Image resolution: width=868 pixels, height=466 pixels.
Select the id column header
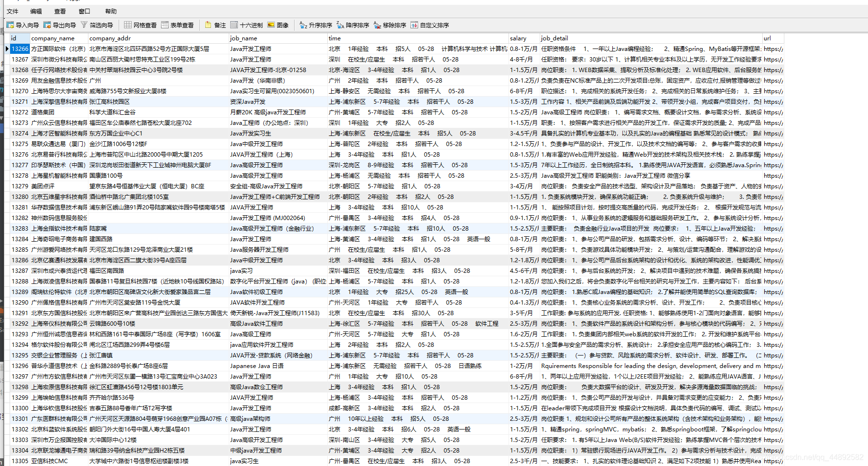pos(20,38)
